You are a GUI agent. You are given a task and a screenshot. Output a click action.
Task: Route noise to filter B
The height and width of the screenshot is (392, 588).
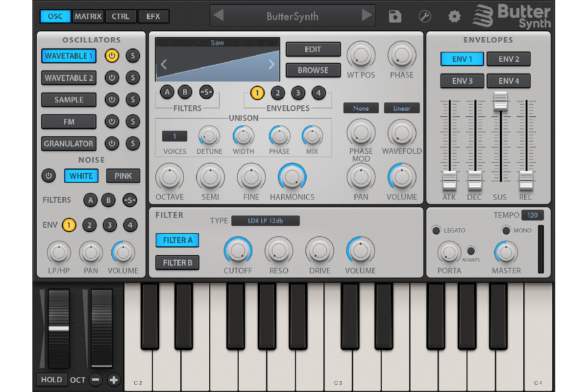tap(108, 199)
